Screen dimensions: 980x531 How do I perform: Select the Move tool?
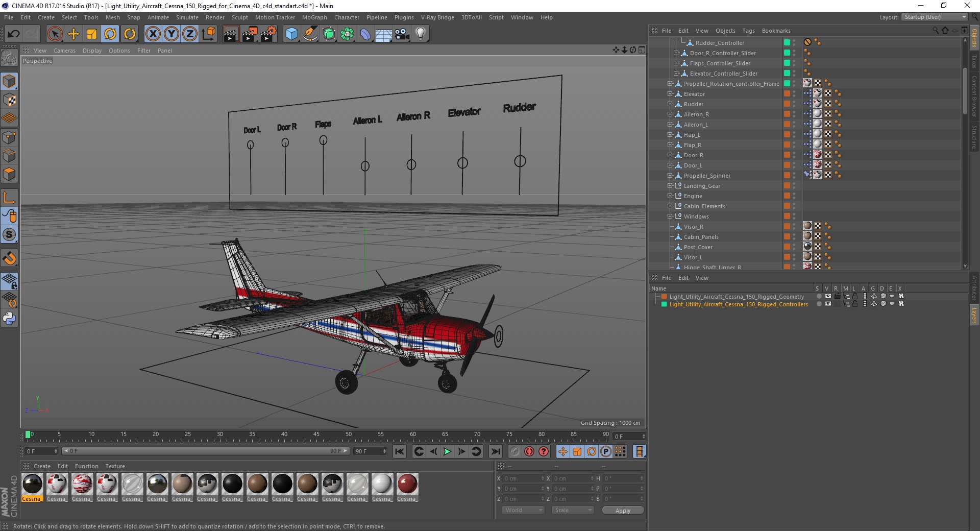[x=73, y=34]
